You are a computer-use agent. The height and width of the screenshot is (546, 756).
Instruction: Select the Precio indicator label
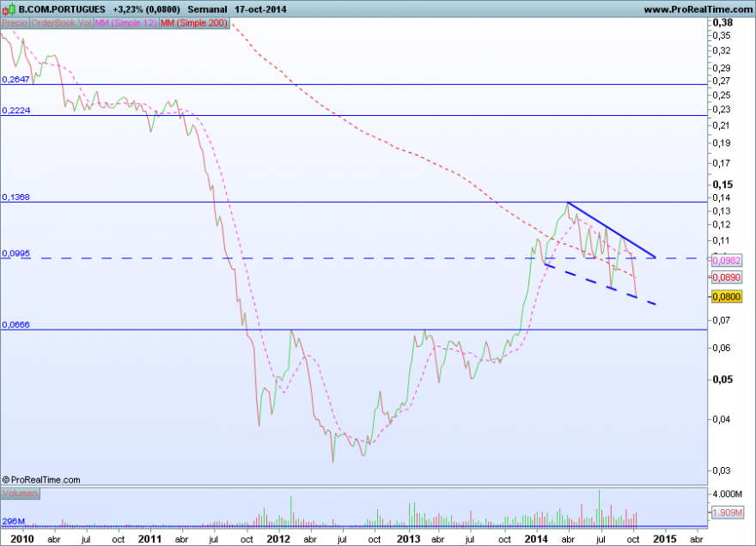click(15, 23)
